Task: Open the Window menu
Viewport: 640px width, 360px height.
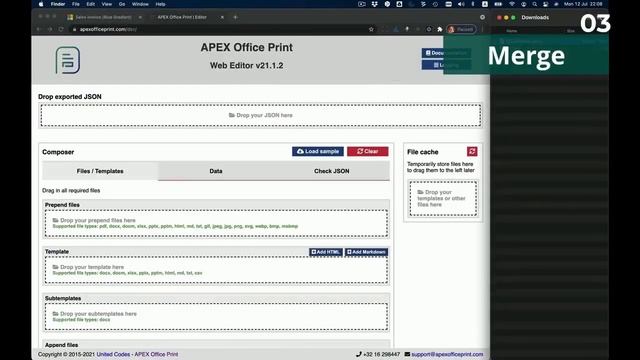Action: pyautogui.click(x=140, y=4)
